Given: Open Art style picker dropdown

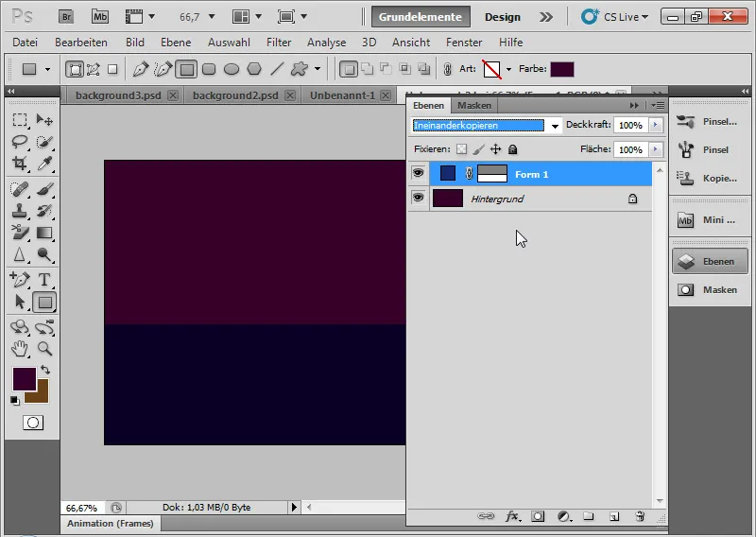Looking at the screenshot, I should pos(508,69).
